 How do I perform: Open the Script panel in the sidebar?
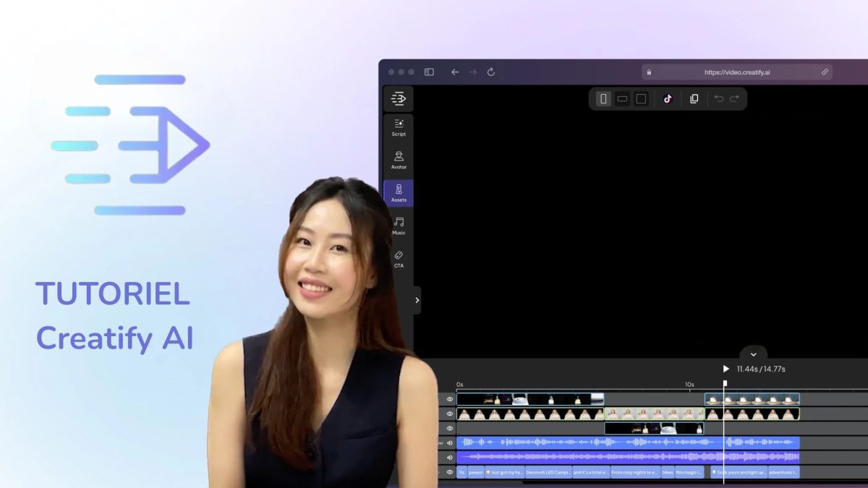(399, 127)
